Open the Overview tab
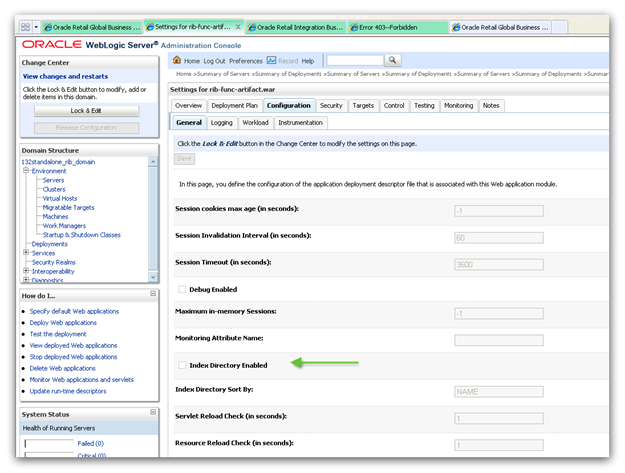 [189, 106]
